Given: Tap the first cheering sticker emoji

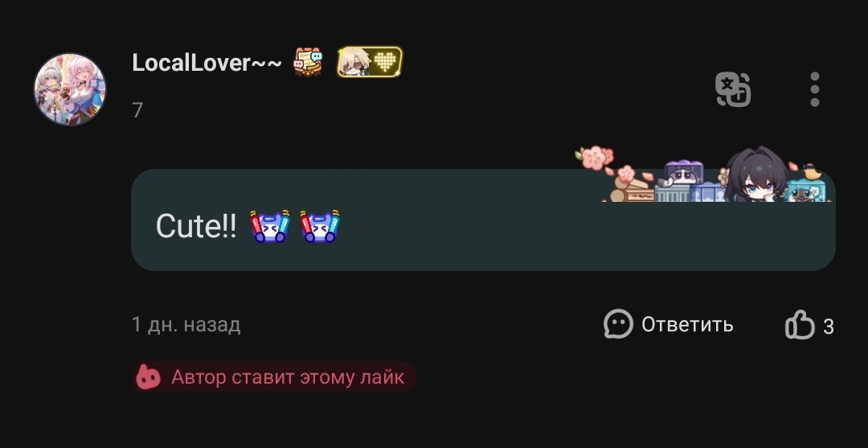Looking at the screenshot, I should click(270, 226).
